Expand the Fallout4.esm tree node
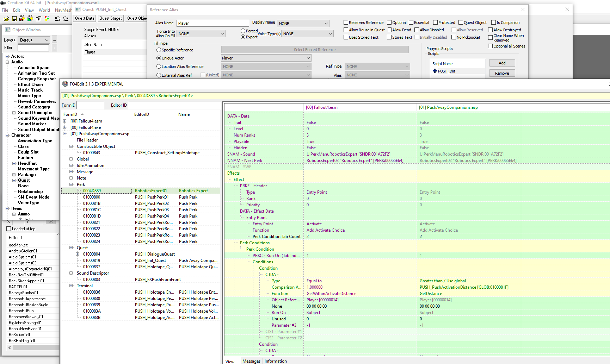The width and height of the screenshot is (610, 364). coord(65,121)
